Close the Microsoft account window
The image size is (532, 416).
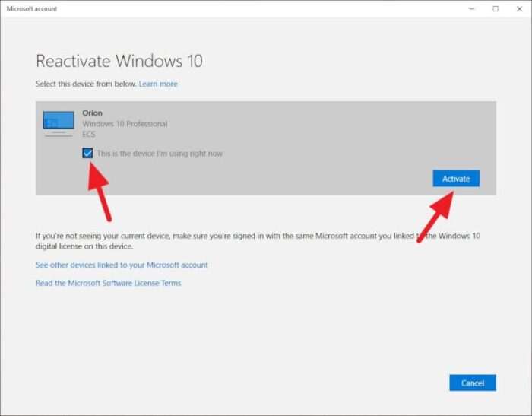[519, 9]
